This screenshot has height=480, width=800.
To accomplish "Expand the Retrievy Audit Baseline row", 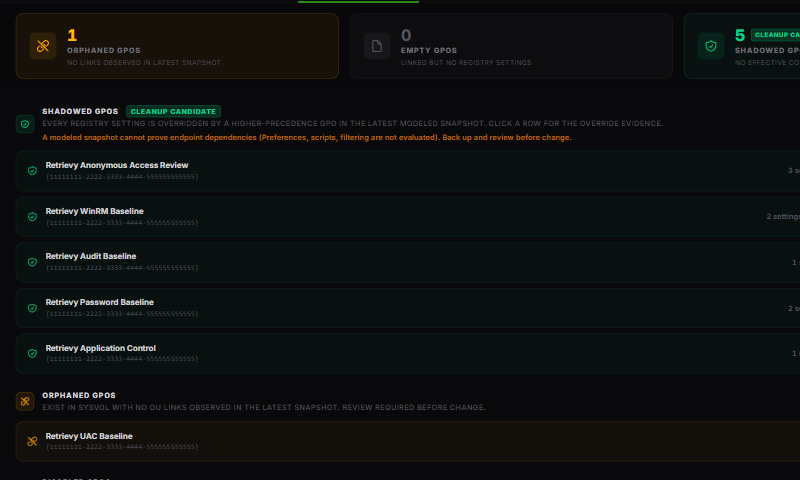I will click(408, 262).
